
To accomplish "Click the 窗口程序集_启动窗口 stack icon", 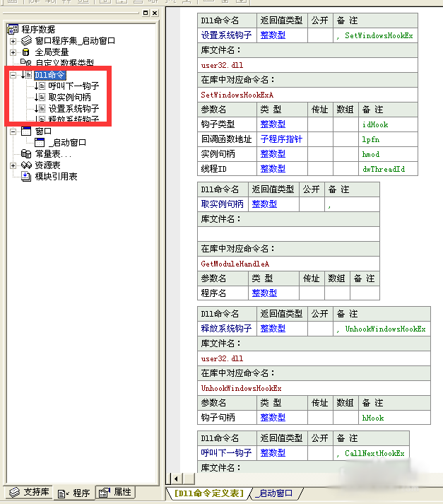I will coord(26,41).
